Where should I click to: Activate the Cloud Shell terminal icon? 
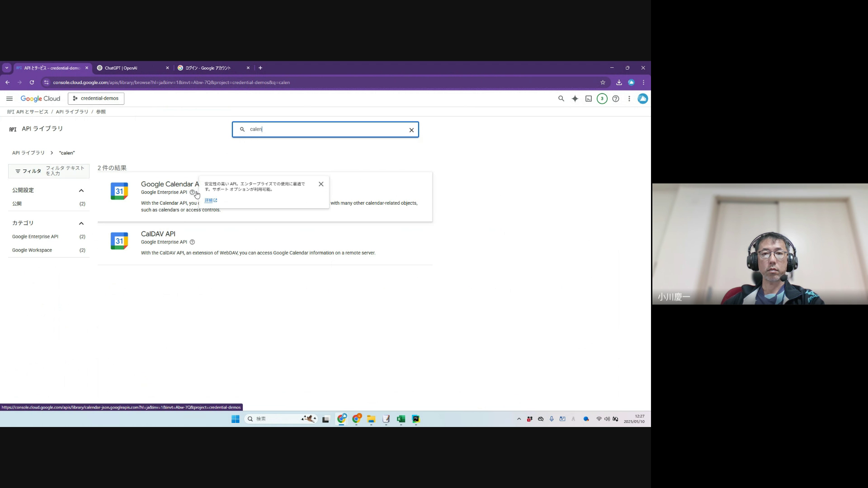pyautogui.click(x=588, y=99)
